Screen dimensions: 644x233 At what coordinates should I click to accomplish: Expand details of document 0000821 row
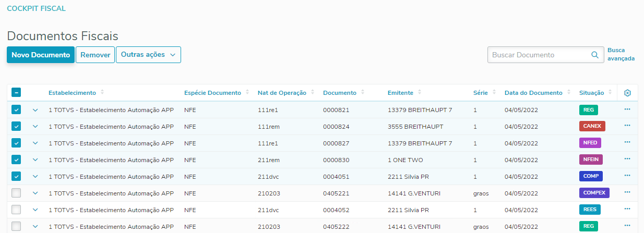[x=35, y=110]
